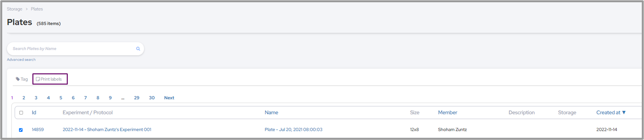The width and height of the screenshot is (644, 140).
Task: Click the Print labels button
Action: coord(49,79)
